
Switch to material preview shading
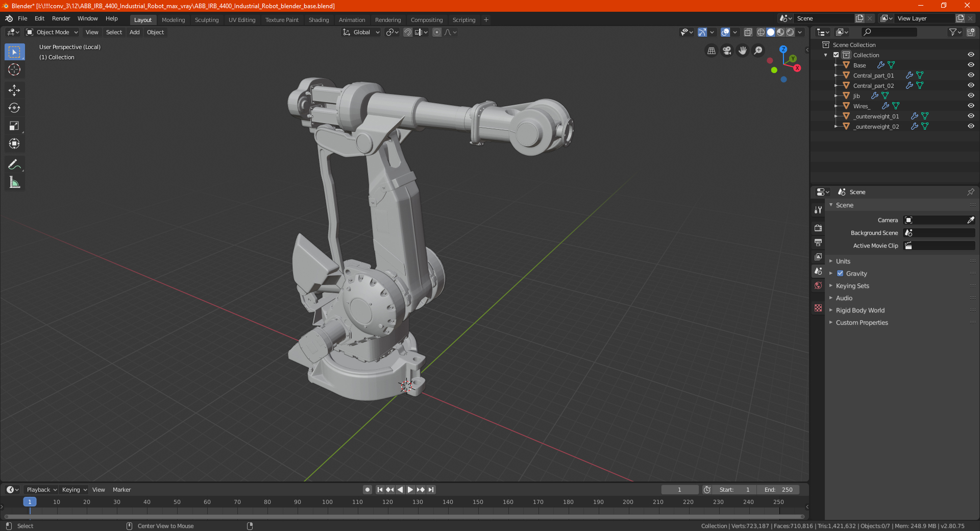tap(780, 32)
